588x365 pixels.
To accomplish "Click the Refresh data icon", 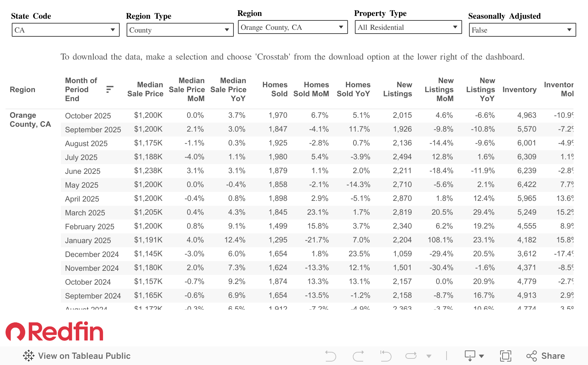I will (x=411, y=356).
